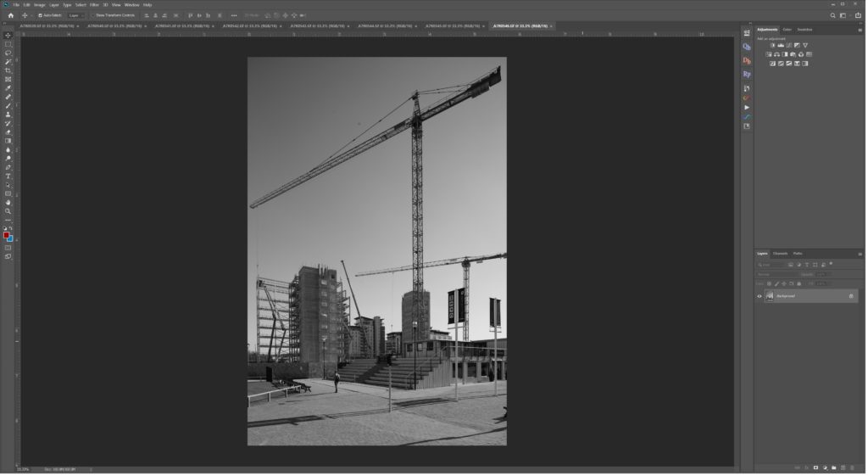The image size is (868, 476).
Task: Select the Zoom tool
Action: tap(8, 211)
